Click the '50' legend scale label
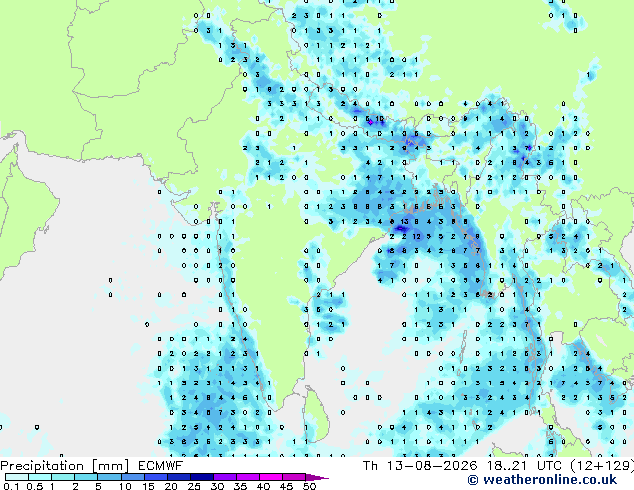The width and height of the screenshot is (634, 490). tap(309, 486)
